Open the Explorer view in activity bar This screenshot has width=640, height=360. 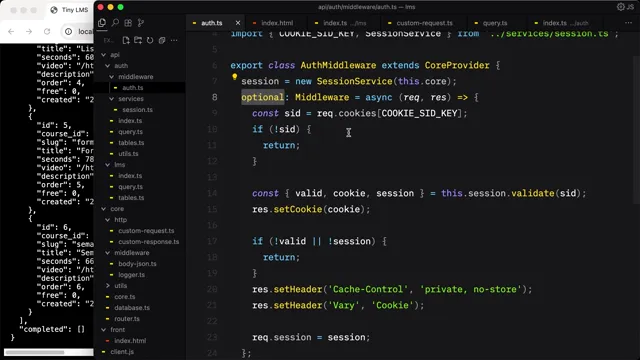(102, 23)
